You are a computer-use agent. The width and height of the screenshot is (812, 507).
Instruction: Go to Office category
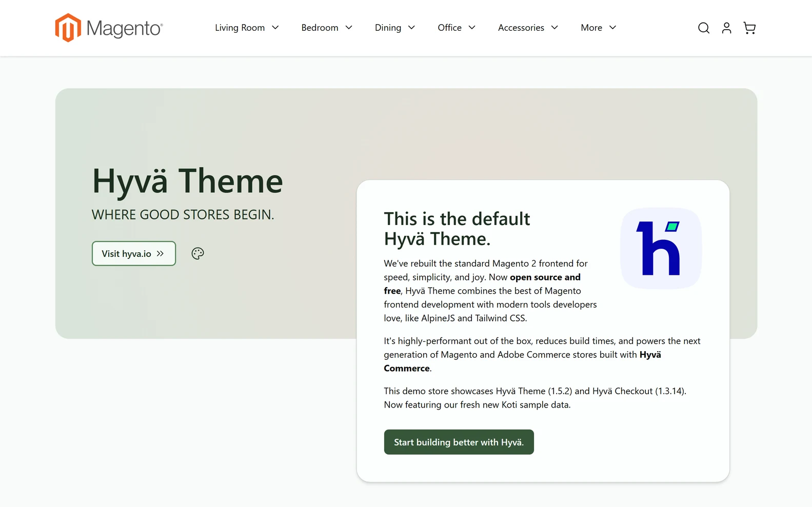[449, 28]
